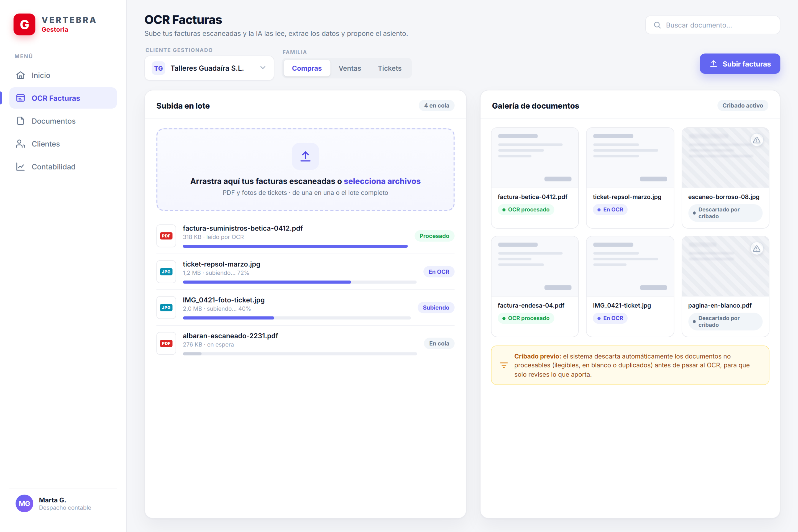Viewport: 798px width, 532px height.
Task: Click the Clientes person icon
Action: pyautogui.click(x=20, y=144)
